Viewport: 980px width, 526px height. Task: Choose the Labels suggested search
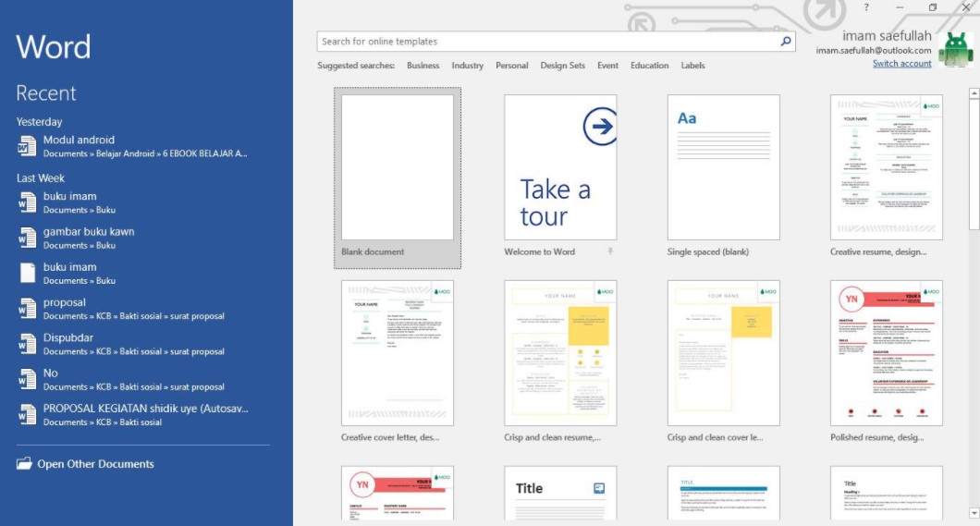coord(692,65)
